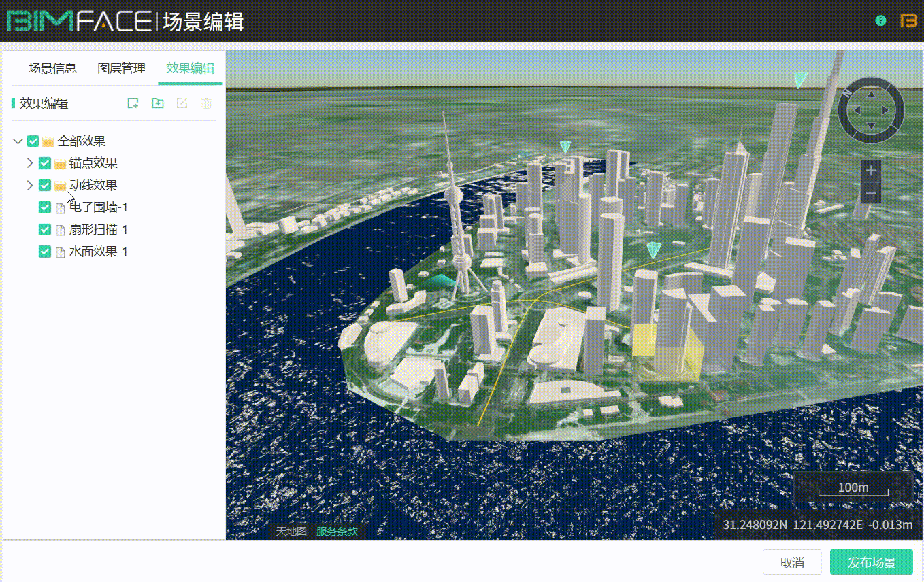The image size is (924, 582).
Task: Pan the map up with compass arrow
Action: point(871,94)
